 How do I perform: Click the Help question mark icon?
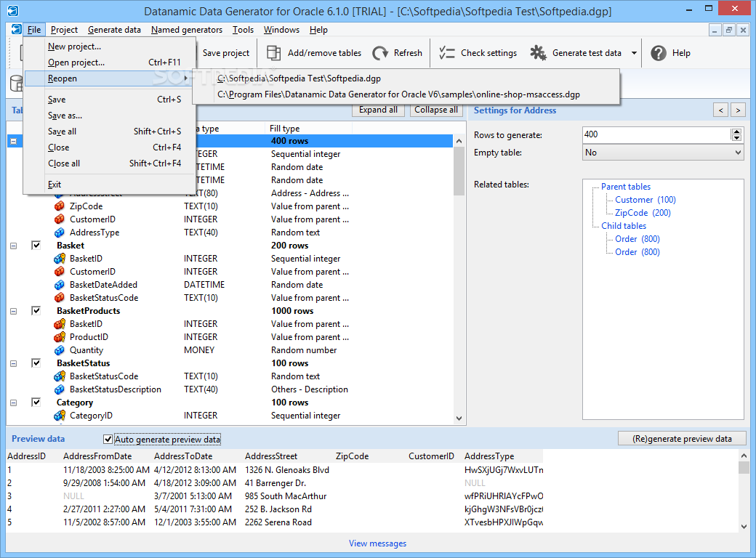[x=658, y=53]
